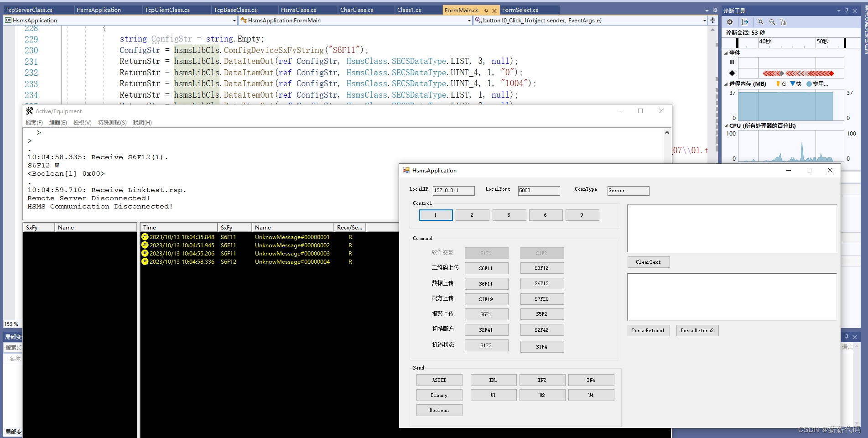
Task: Collapse the CPU usage section
Action: [x=726, y=126]
